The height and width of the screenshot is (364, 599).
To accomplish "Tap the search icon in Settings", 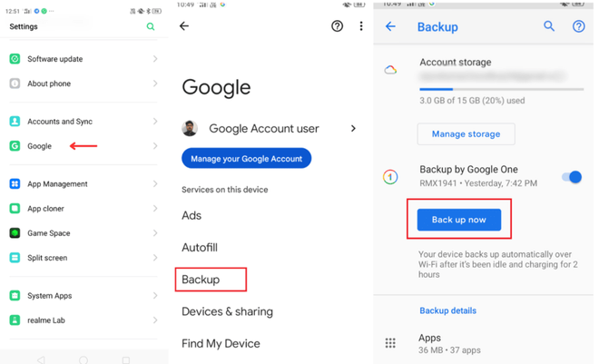I will tap(151, 27).
